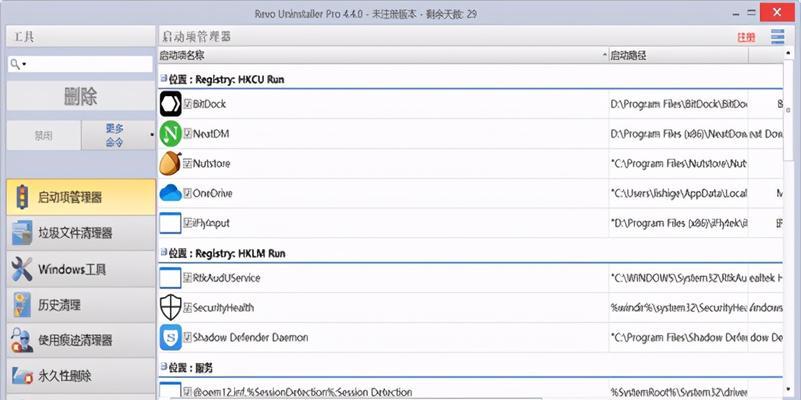Click the OneDrive cloud icon
Viewport: 801px width, 400px height.
(x=170, y=193)
